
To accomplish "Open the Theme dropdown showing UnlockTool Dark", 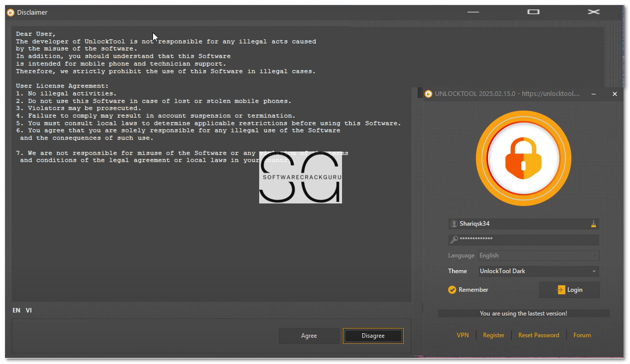I will click(x=539, y=271).
